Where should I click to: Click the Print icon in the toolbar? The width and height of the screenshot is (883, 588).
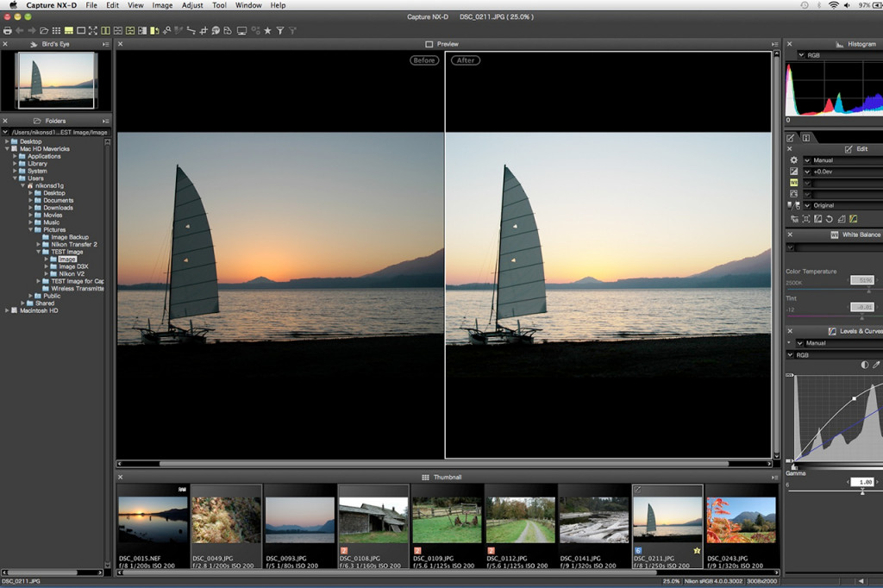[x=8, y=30]
